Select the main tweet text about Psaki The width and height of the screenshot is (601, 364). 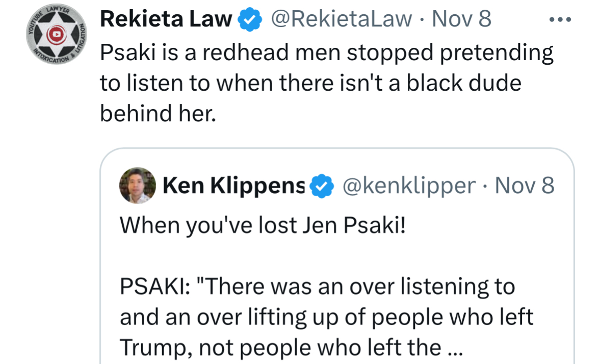(x=327, y=83)
